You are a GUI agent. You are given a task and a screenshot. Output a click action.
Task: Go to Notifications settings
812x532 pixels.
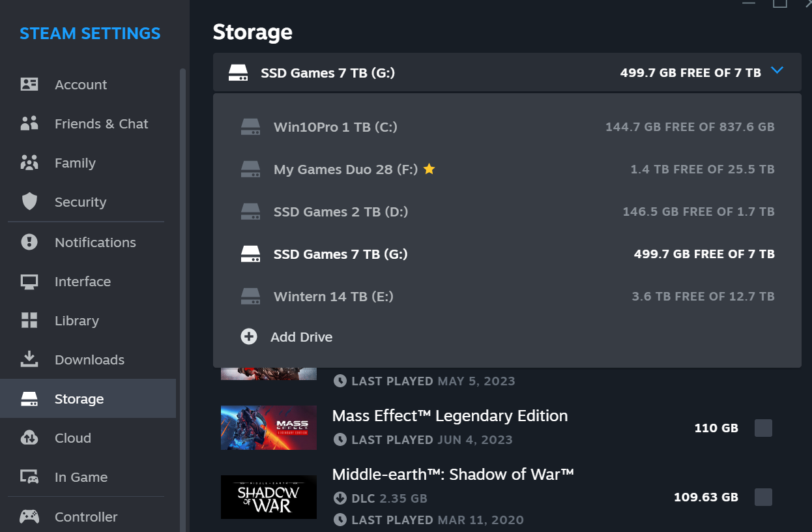pos(88,243)
